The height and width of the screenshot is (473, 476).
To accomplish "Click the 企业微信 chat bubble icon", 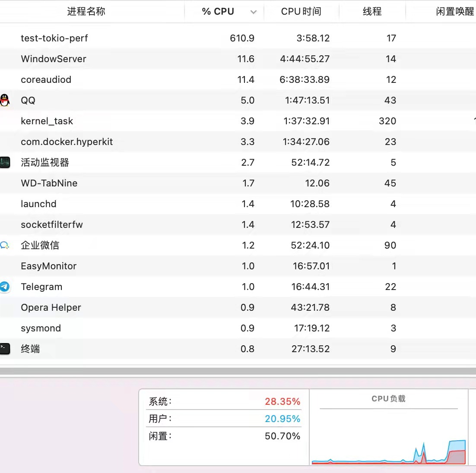I will 5,245.
